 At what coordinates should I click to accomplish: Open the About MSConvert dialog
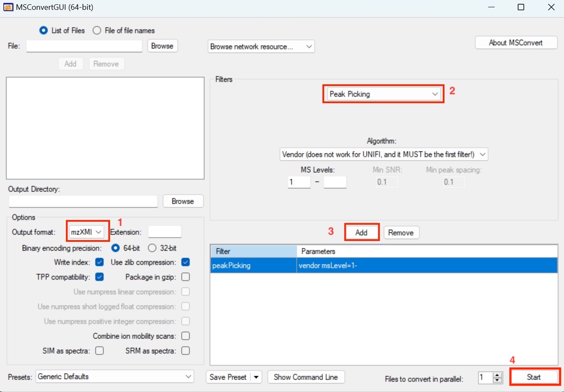pyautogui.click(x=516, y=43)
